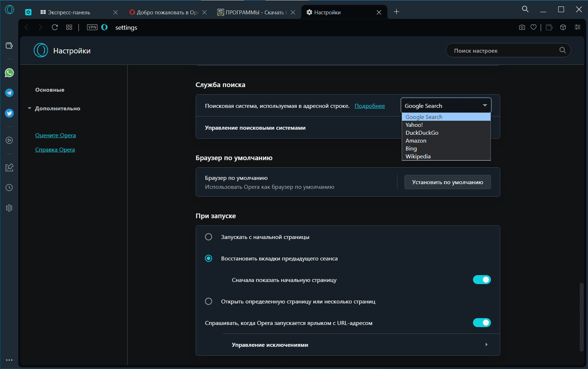Close the 'Настройки' tab
This screenshot has width=588, height=369.
(379, 12)
